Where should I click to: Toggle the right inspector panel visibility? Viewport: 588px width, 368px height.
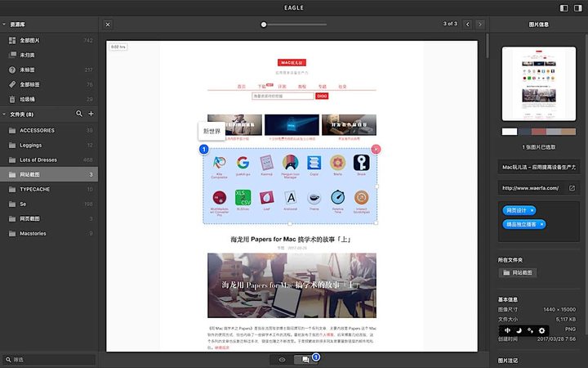click(x=577, y=7)
